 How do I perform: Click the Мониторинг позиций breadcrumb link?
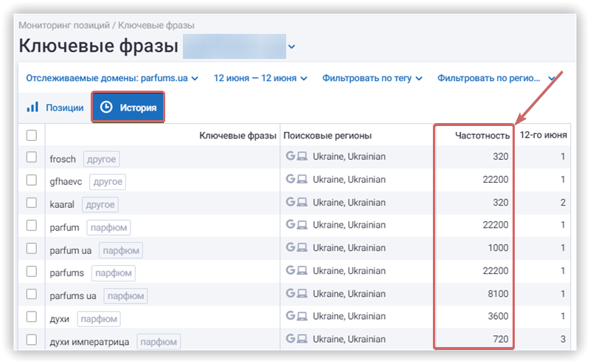64,25
